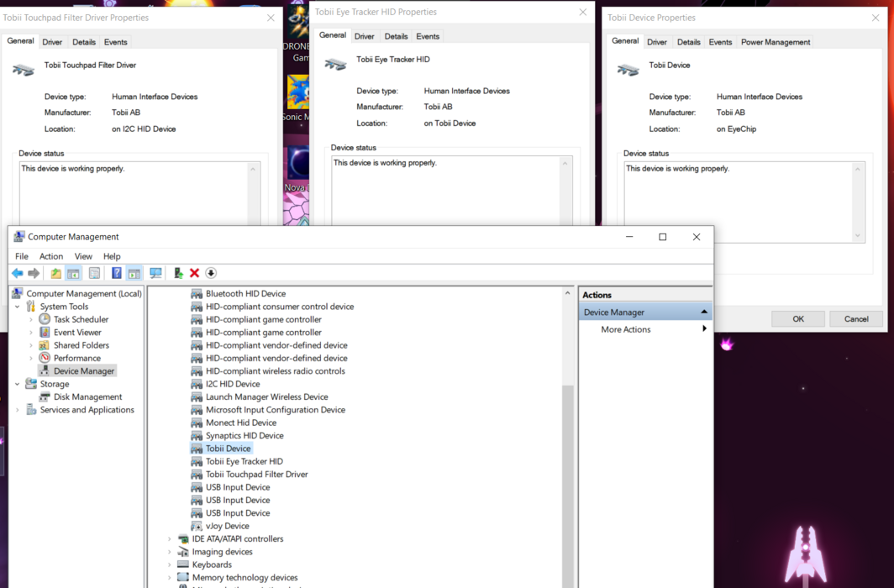
Task: Uninstall device with the red X icon
Action: [x=194, y=274]
